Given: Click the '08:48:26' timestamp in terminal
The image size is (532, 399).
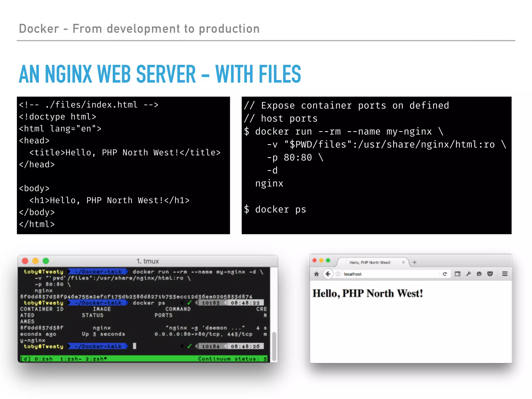Looking at the screenshot, I should click(x=245, y=346).
